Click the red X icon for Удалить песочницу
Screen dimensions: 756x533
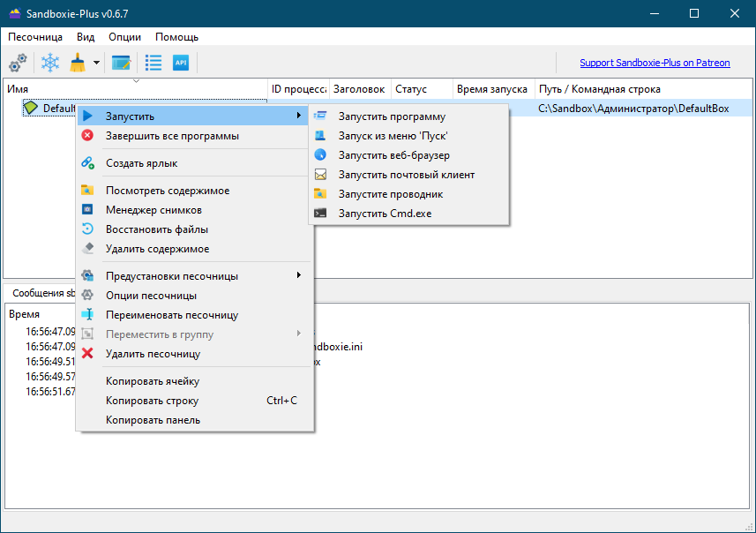87,354
